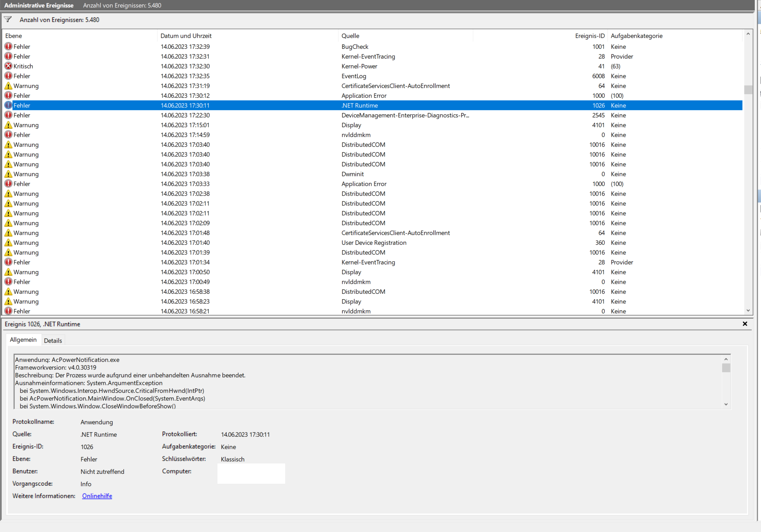Click the error icon at 17:00:49
The width and height of the screenshot is (761, 532).
(8, 282)
